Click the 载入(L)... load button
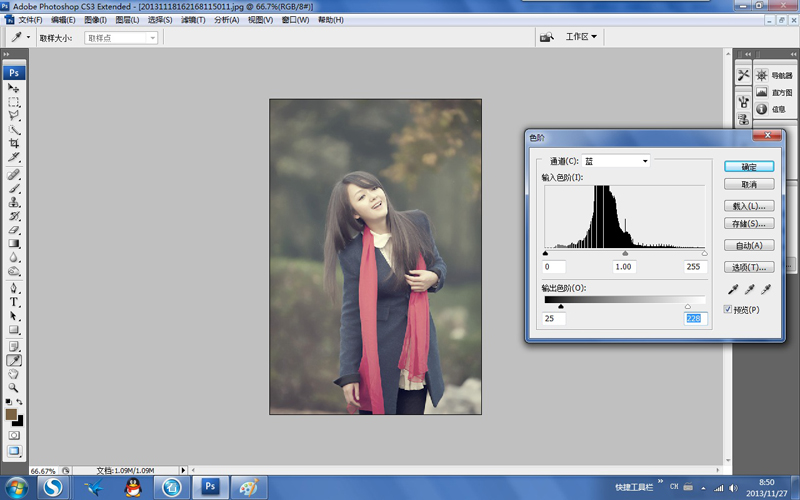Image resolution: width=800 pixels, height=500 pixels. coord(749,206)
